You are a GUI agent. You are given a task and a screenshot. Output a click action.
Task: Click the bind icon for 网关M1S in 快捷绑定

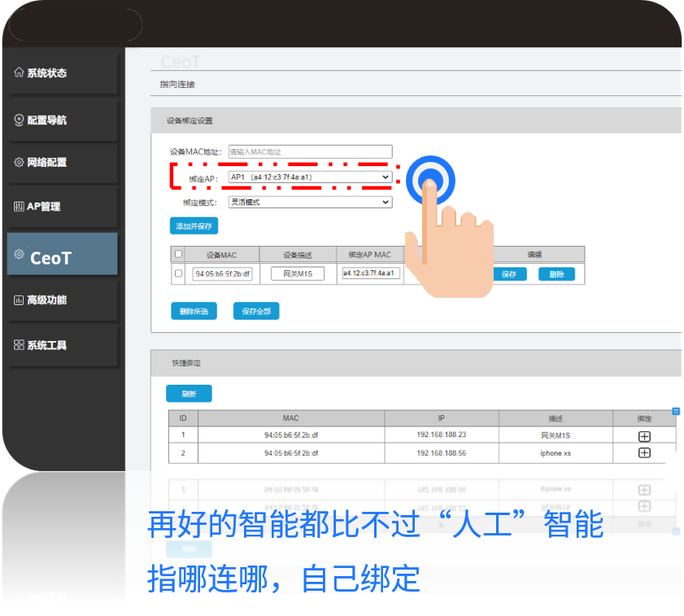pos(646,436)
